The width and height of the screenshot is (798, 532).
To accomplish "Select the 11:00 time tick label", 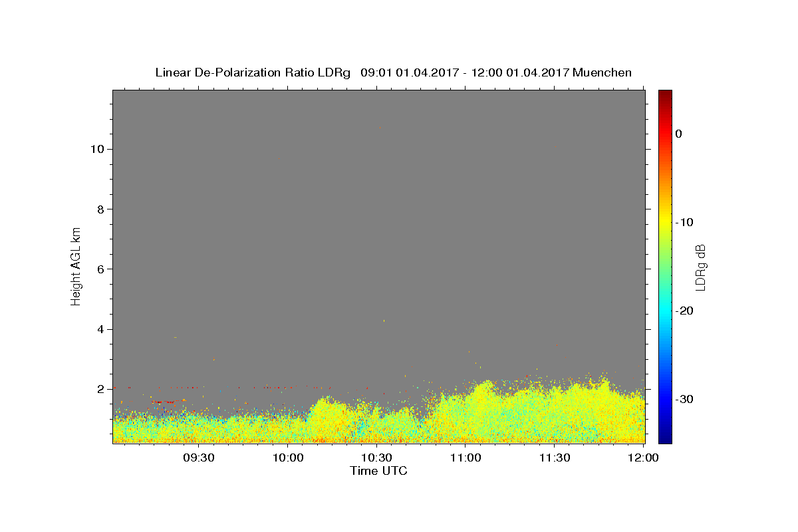I will point(465,458).
